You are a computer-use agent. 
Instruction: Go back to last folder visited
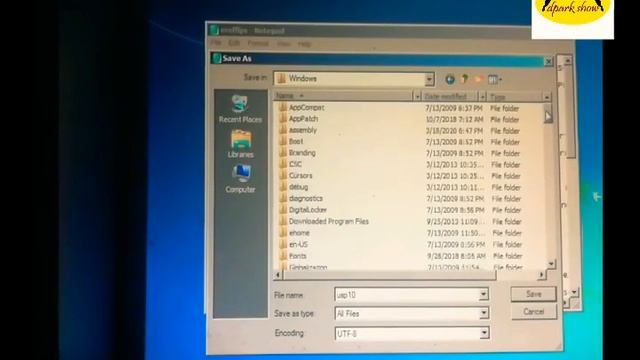pyautogui.click(x=450, y=79)
